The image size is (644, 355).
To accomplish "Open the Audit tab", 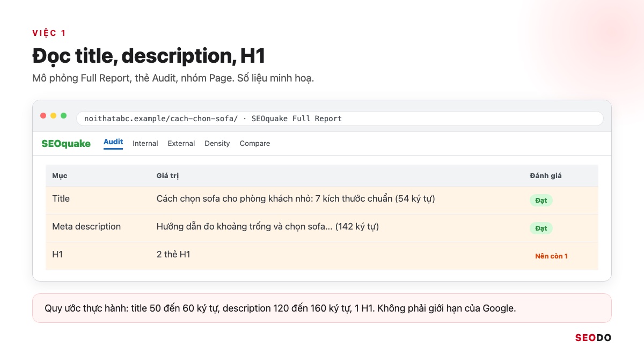I will 113,143.
